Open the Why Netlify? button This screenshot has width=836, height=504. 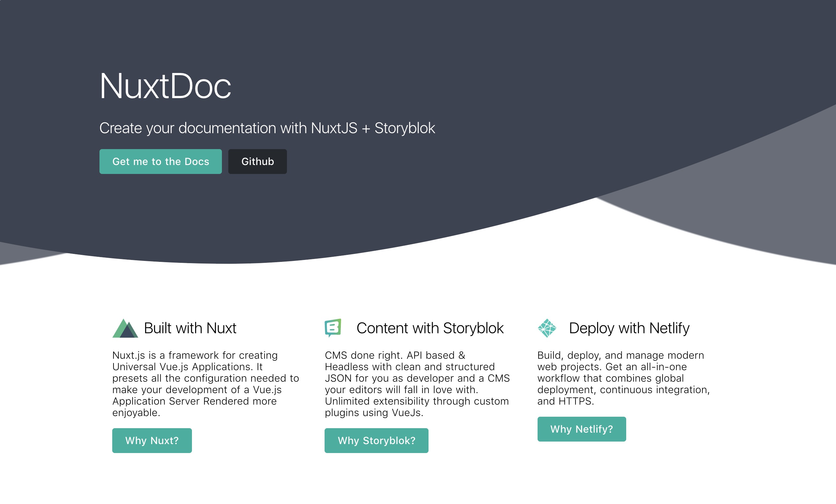pos(582,429)
